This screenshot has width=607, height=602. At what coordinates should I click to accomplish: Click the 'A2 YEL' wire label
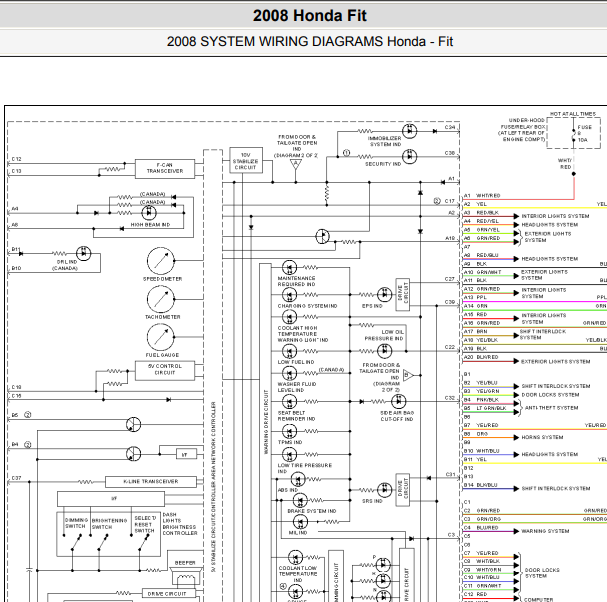(x=475, y=204)
